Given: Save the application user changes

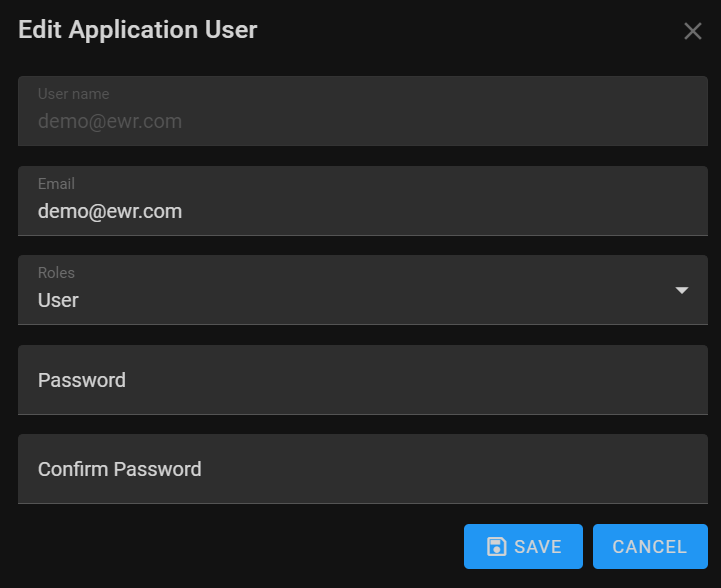Looking at the screenshot, I should 523,547.
